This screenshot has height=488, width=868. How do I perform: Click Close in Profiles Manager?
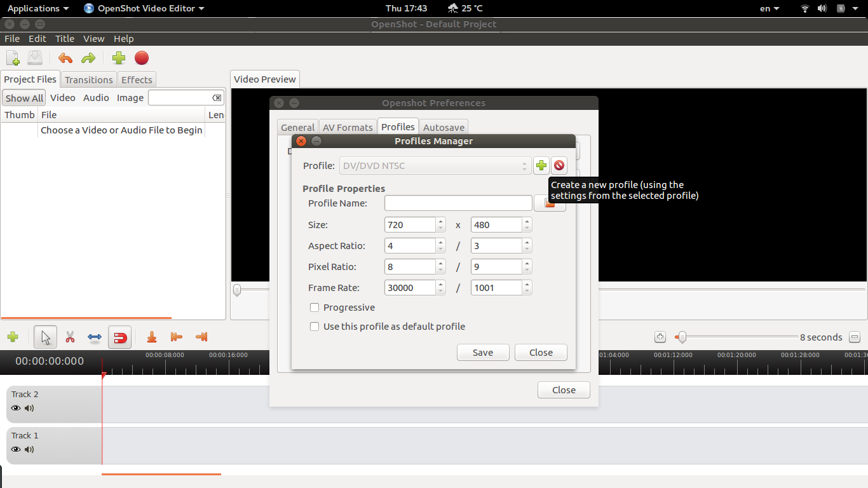(x=541, y=353)
